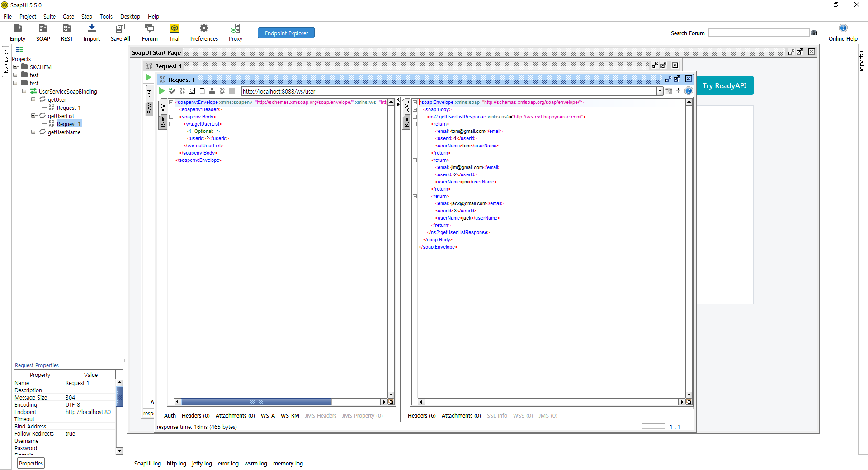Viewport: 868px width, 470px height.
Task: Click green play button of background Request 1 window
Action: [148, 78]
